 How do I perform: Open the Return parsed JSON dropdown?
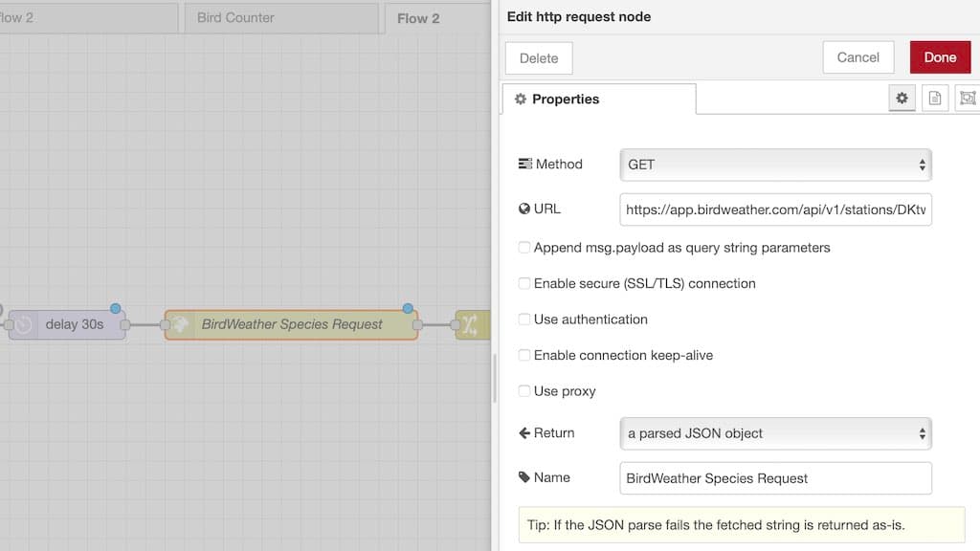click(x=775, y=433)
